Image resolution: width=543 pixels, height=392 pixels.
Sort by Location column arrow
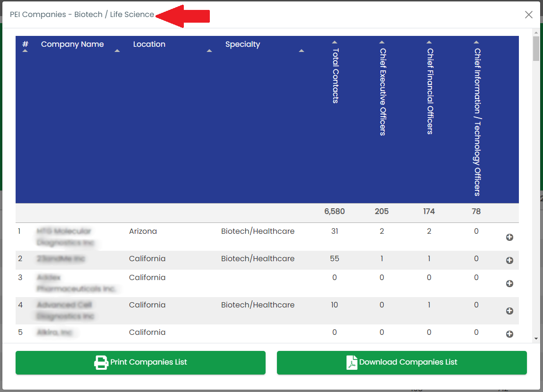tap(209, 51)
